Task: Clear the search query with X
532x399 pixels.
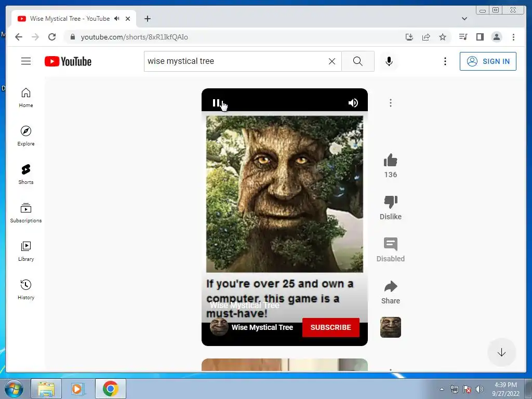Action: tap(332, 61)
